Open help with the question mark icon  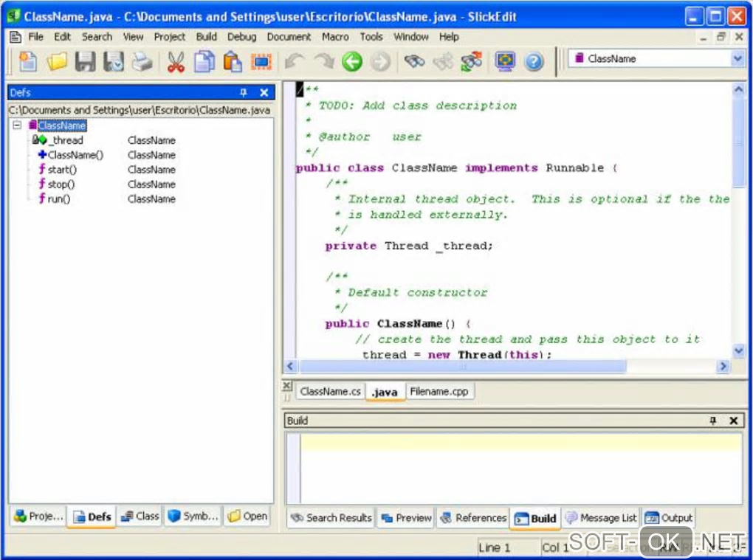(x=534, y=62)
